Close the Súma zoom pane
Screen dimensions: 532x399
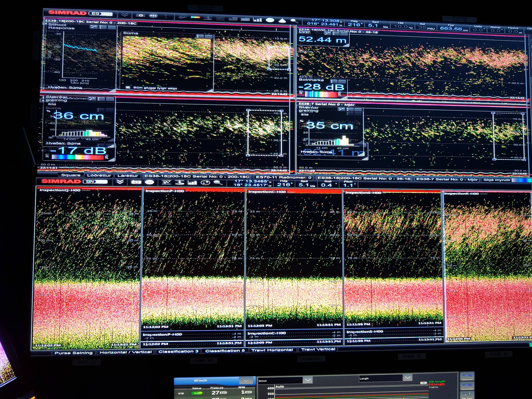(208, 37)
